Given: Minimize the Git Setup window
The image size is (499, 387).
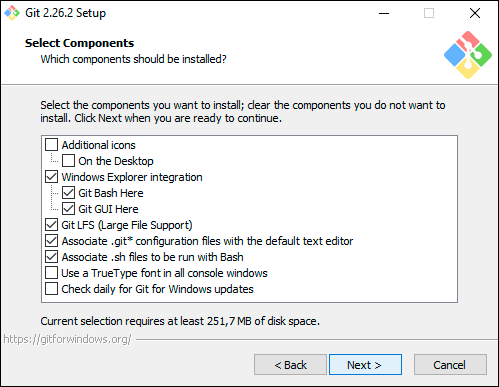Looking at the screenshot, I should (384, 13).
